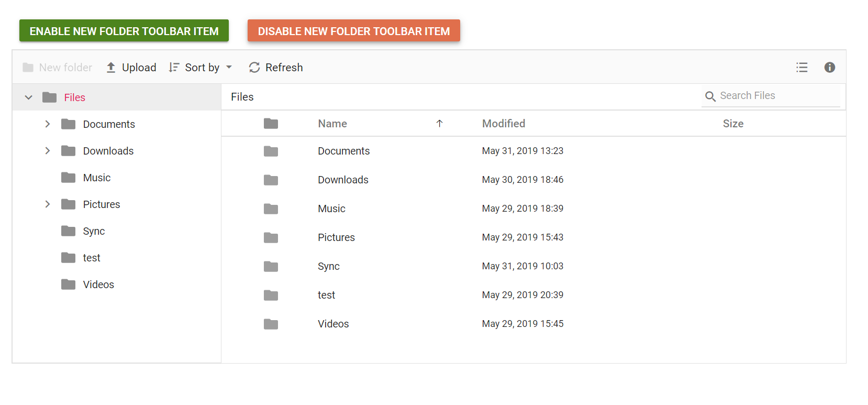This screenshot has width=868, height=405.
Task: Sort by the Modified column header
Action: tap(504, 124)
